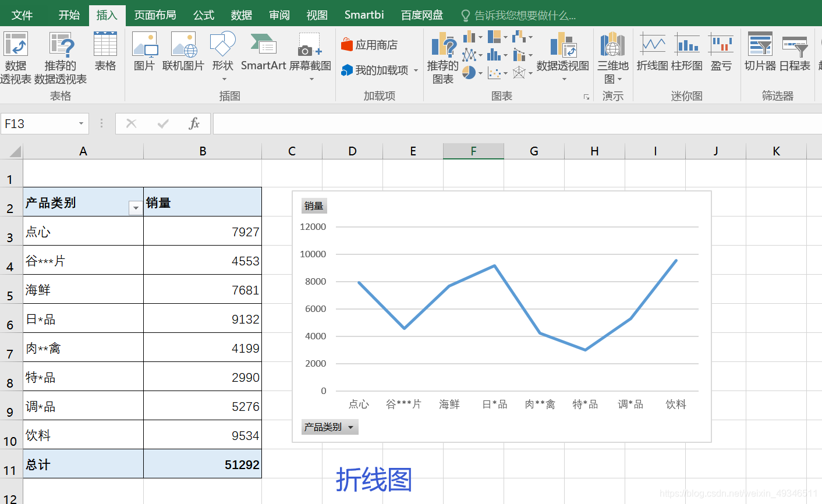Viewport: 822px width, 504px height.
Task: Insert a Slicer (切片器)
Action: [x=760, y=52]
